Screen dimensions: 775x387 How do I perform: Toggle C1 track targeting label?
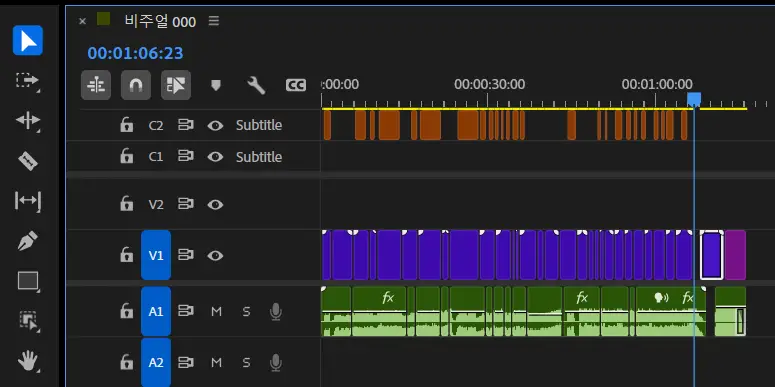click(156, 157)
